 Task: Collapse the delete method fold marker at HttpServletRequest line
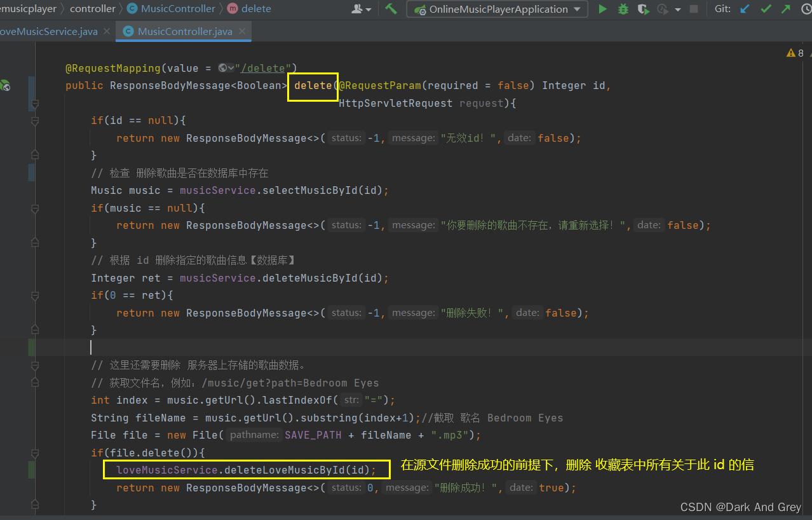click(35, 104)
